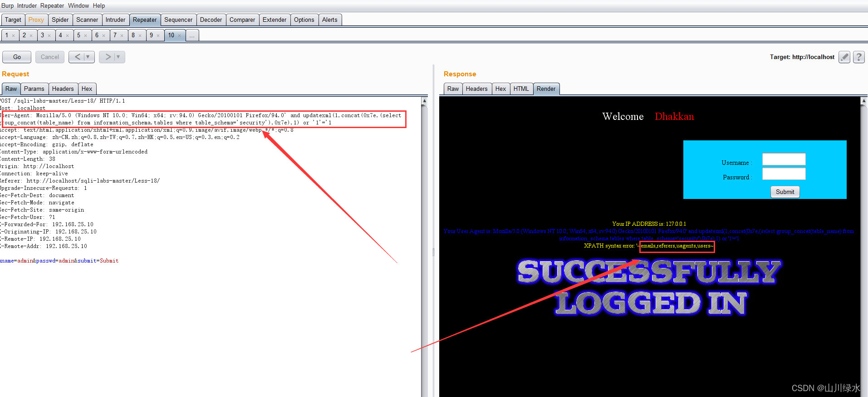The width and height of the screenshot is (868, 397).
Task: Switch to the Spider tool tab
Action: pyautogui.click(x=60, y=20)
